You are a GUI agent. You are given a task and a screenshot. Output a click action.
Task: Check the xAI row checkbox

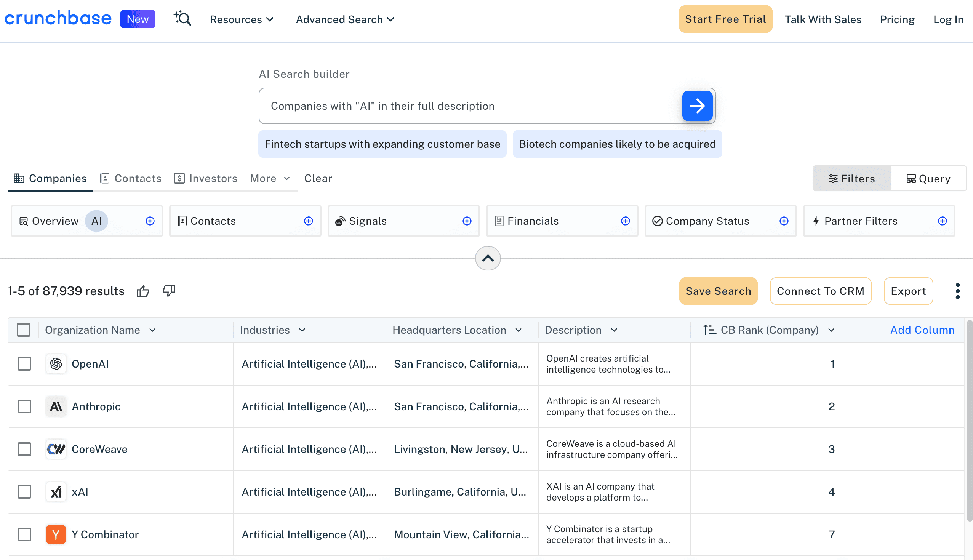pos(24,492)
